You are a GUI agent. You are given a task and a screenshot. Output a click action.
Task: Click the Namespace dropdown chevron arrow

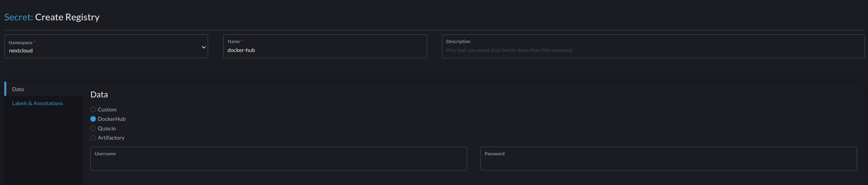(203, 47)
